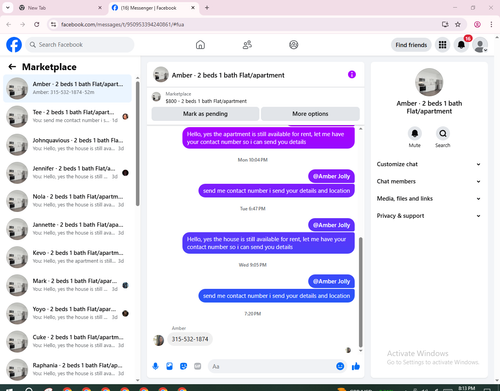Click install/cast icon in the address bar

click(x=445, y=24)
